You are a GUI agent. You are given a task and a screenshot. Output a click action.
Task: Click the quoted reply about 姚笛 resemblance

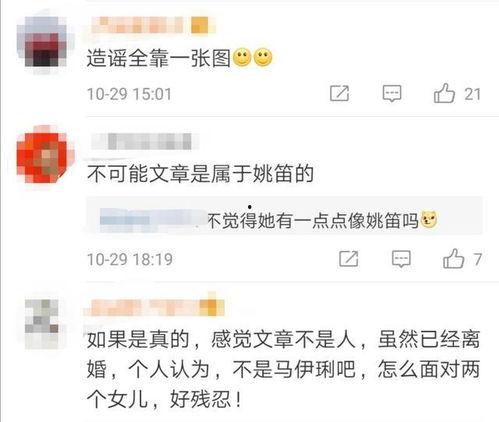284,215
